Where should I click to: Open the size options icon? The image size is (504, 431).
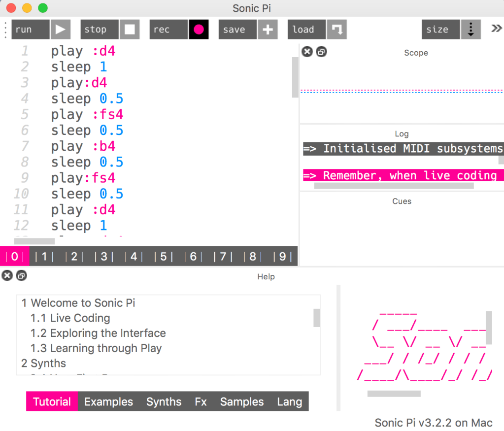pyautogui.click(x=470, y=30)
